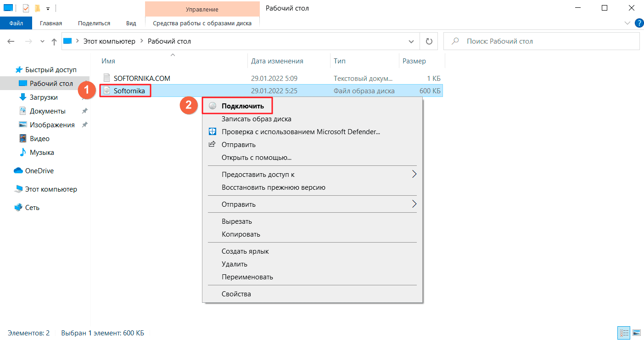Viewport: 644px width, 340px height.
Task: Switch to Главная ribbon tab
Action: click(51, 23)
